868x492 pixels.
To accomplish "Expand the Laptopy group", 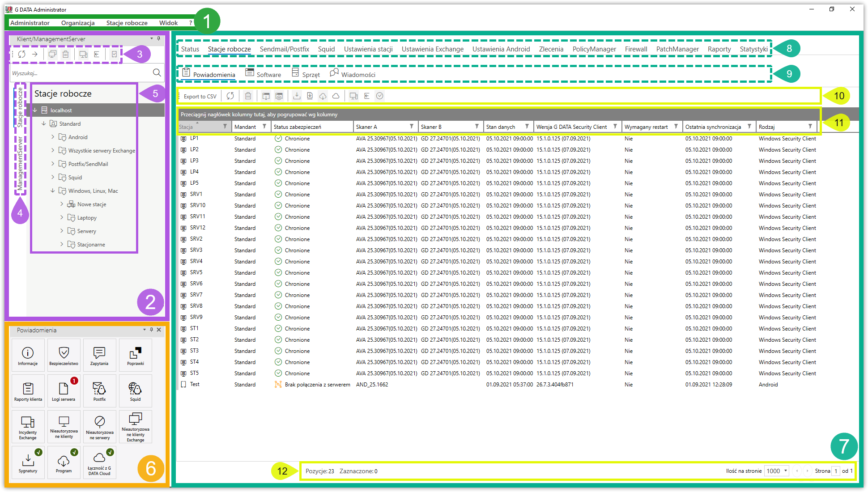I will point(62,217).
